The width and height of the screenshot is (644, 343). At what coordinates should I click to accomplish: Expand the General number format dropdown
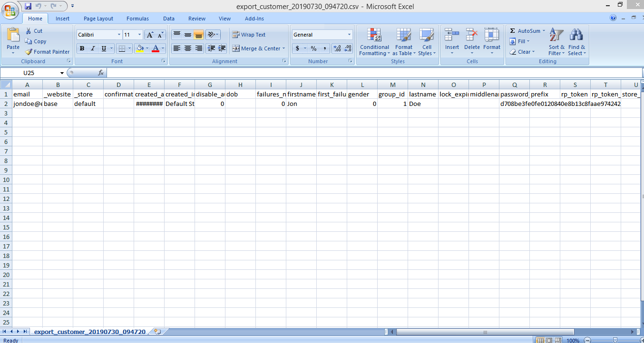(x=349, y=35)
